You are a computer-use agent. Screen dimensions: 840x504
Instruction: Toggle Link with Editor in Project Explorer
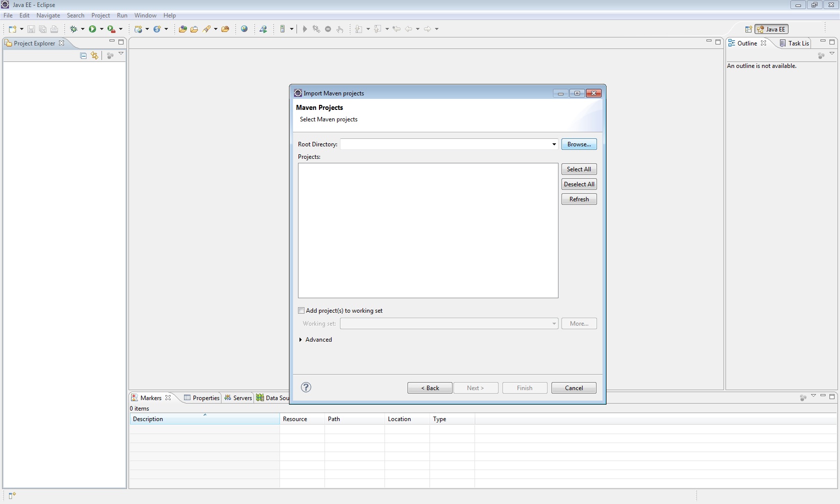[x=94, y=56]
